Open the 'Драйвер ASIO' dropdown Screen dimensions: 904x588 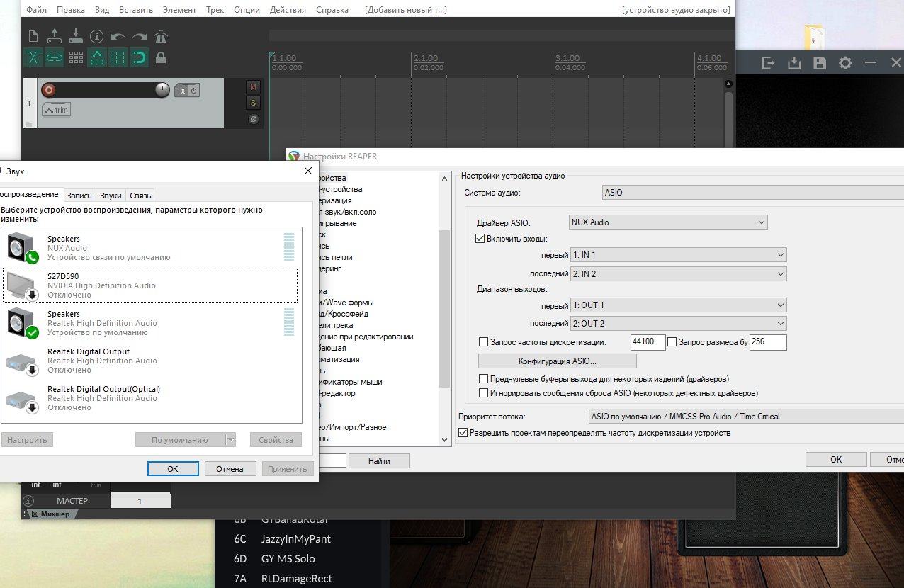668,222
